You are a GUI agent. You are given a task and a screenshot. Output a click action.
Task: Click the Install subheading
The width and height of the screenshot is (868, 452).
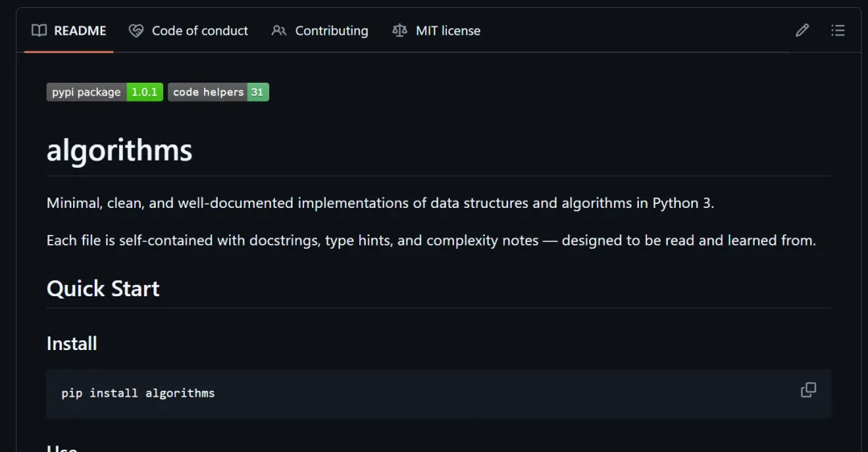click(72, 344)
